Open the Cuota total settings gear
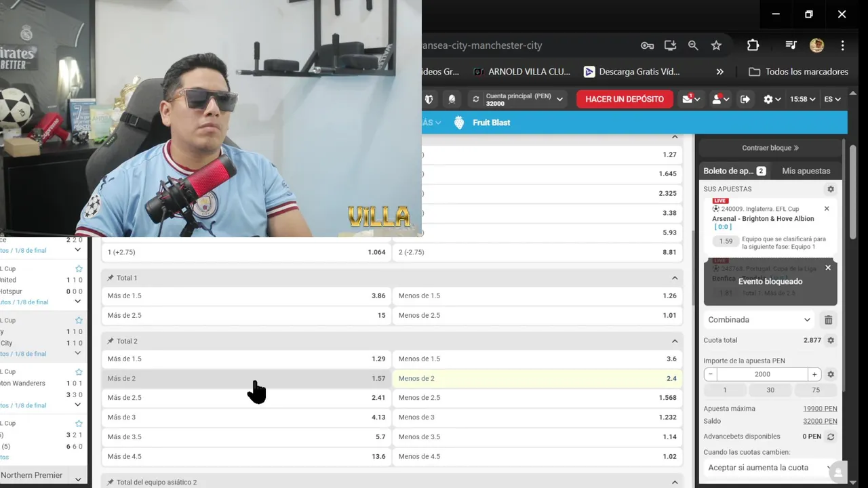The height and width of the screenshot is (488, 868). click(x=831, y=340)
